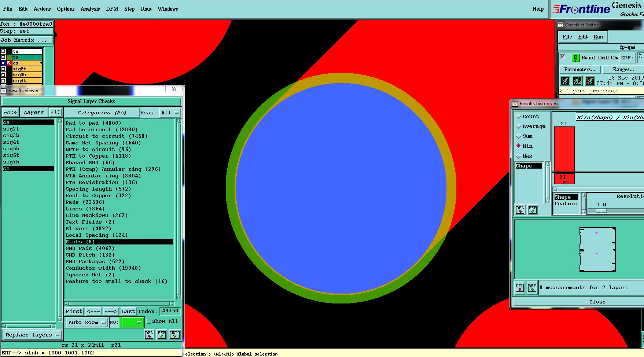Click the categories list scroll-down arrow

[179, 297]
